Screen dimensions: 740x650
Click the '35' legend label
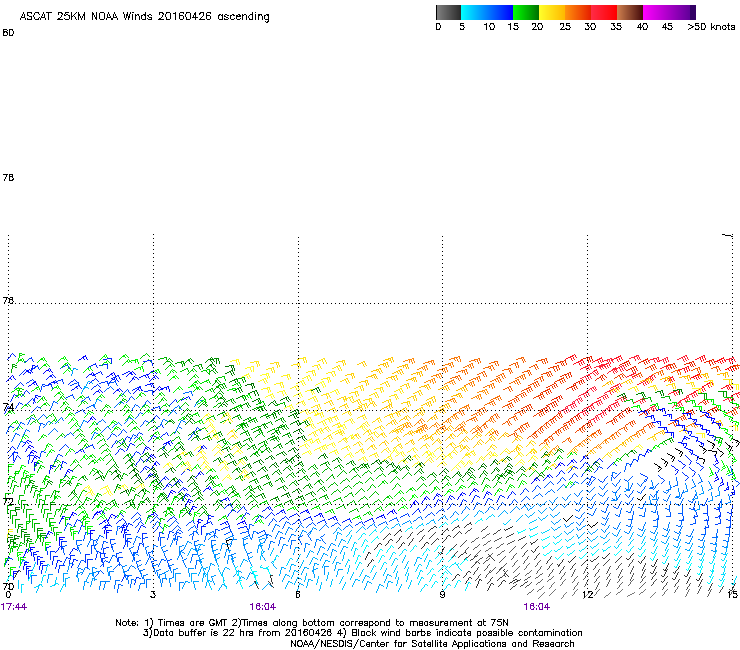tap(616, 27)
